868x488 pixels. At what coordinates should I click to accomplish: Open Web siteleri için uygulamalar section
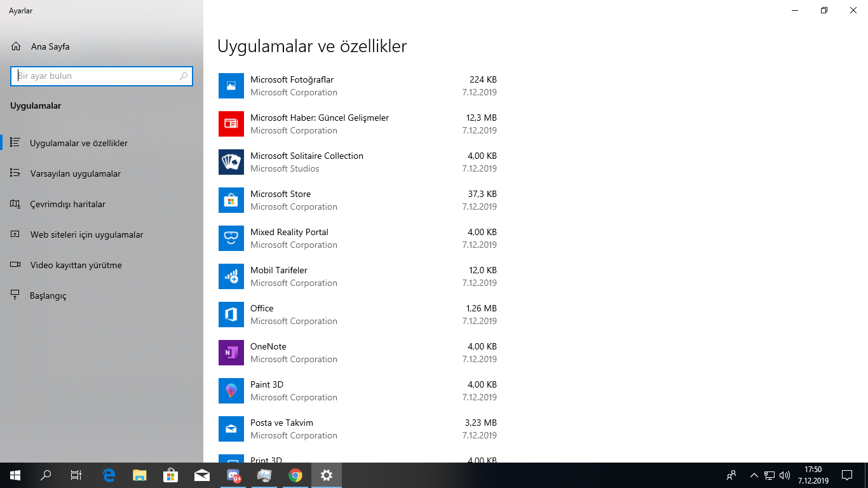point(102,234)
